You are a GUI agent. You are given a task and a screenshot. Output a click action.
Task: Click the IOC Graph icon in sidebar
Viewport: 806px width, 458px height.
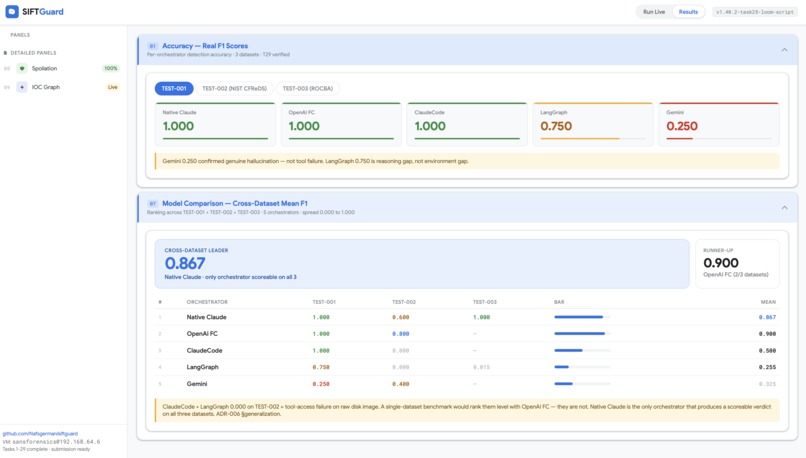[22, 87]
